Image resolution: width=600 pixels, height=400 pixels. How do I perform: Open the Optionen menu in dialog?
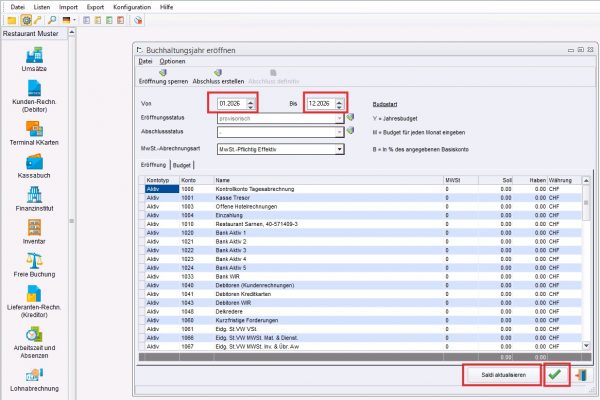click(x=172, y=61)
